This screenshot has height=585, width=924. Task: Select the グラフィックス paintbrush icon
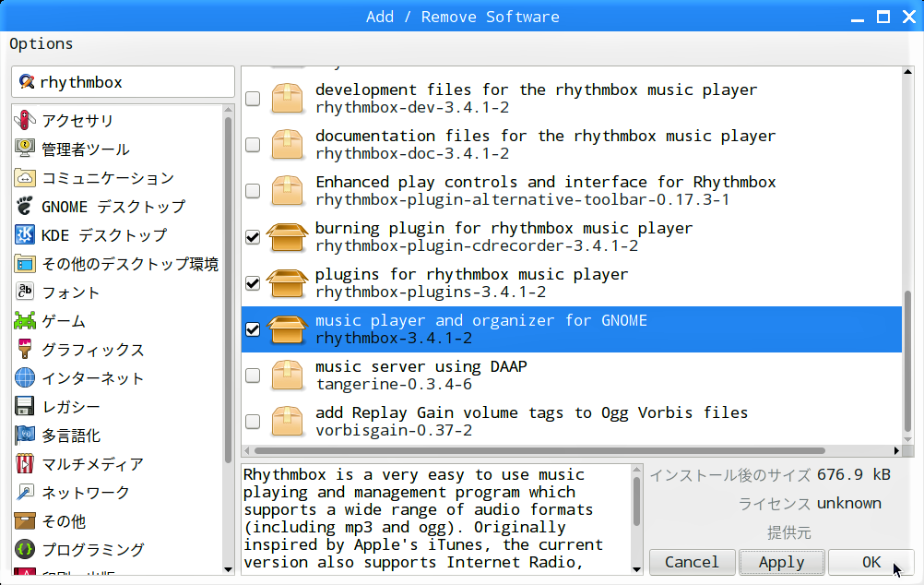pyautogui.click(x=25, y=349)
